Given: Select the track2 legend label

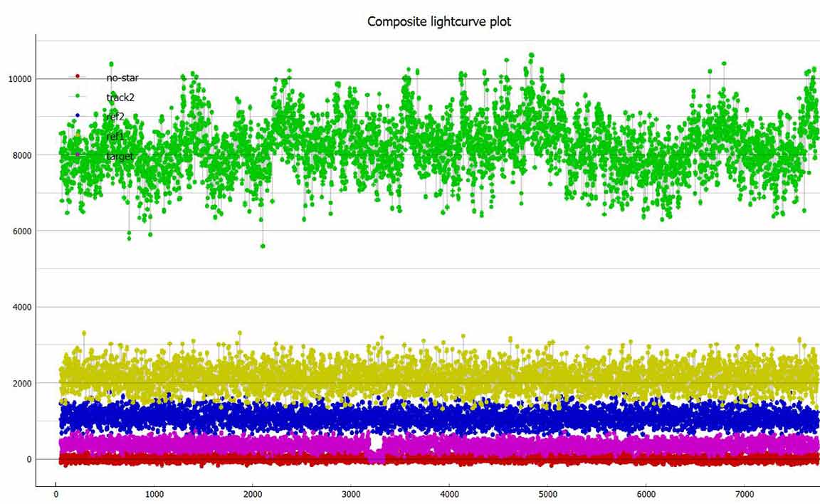Looking at the screenshot, I should point(120,98).
